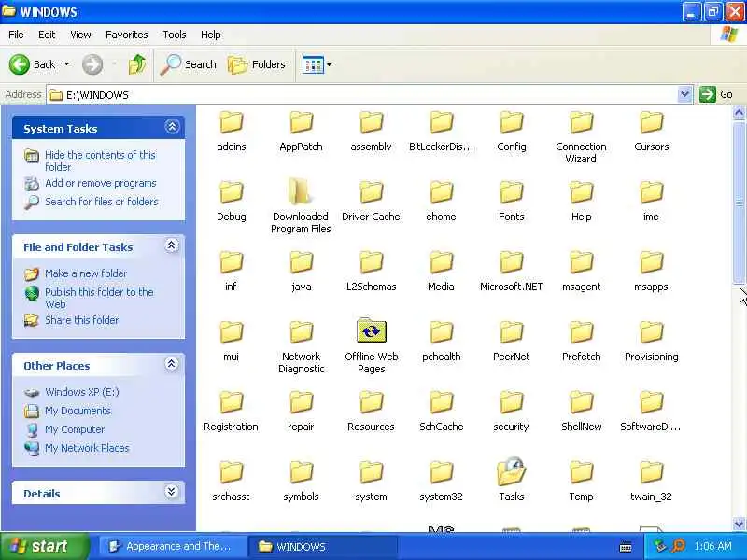Select the Config folder icon
Viewport: 747px width, 560px height.
511,122
